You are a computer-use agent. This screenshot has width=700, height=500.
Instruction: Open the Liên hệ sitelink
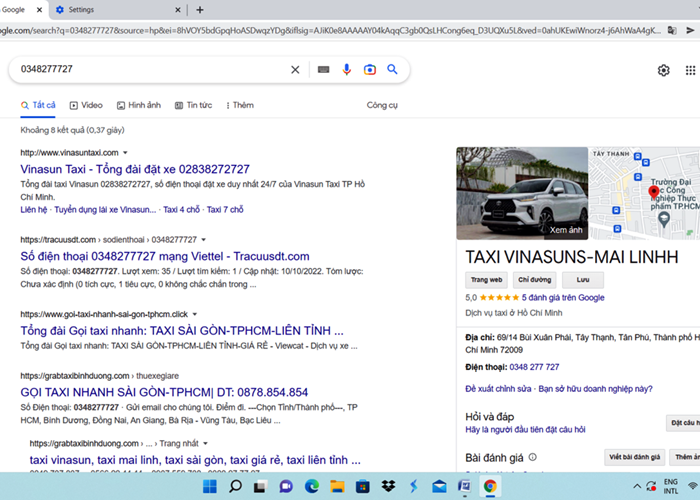[x=33, y=210]
